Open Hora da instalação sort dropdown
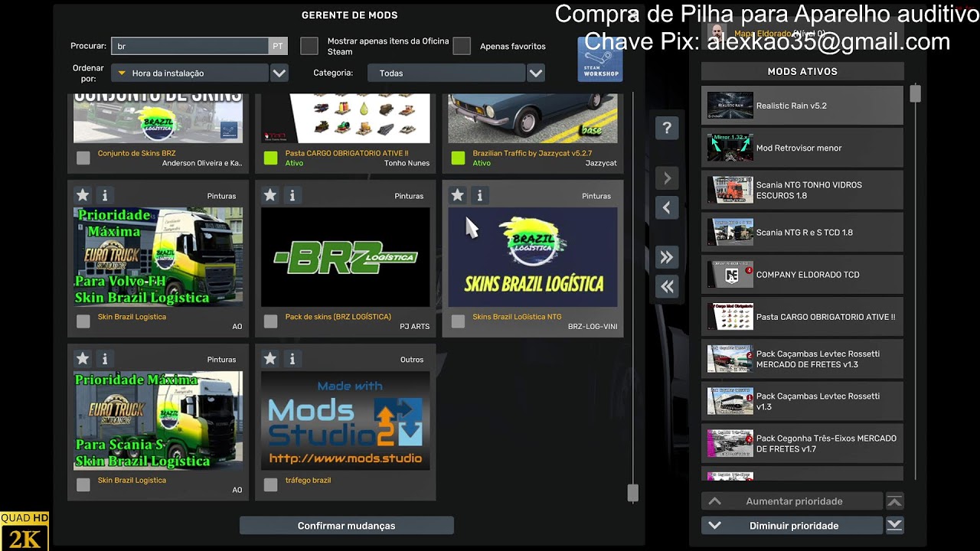980x551 pixels. point(190,73)
